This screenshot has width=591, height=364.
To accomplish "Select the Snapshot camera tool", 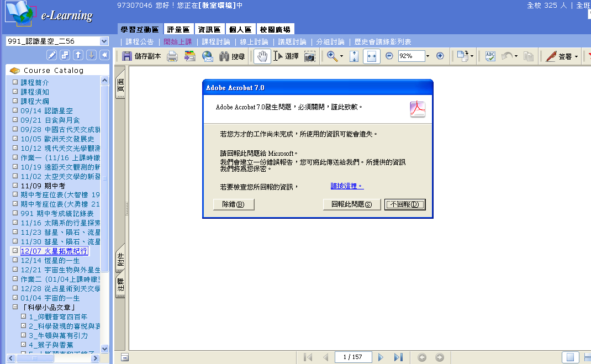I will click(x=309, y=56).
